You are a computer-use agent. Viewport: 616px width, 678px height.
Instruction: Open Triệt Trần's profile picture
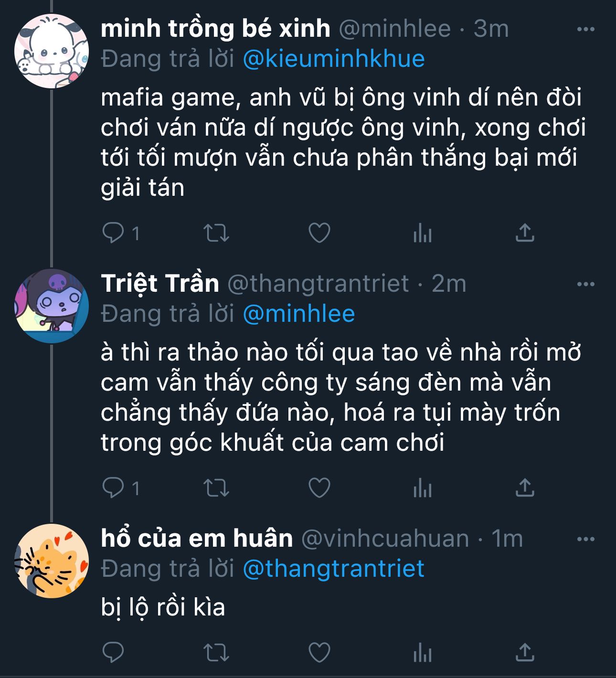pos(52,306)
